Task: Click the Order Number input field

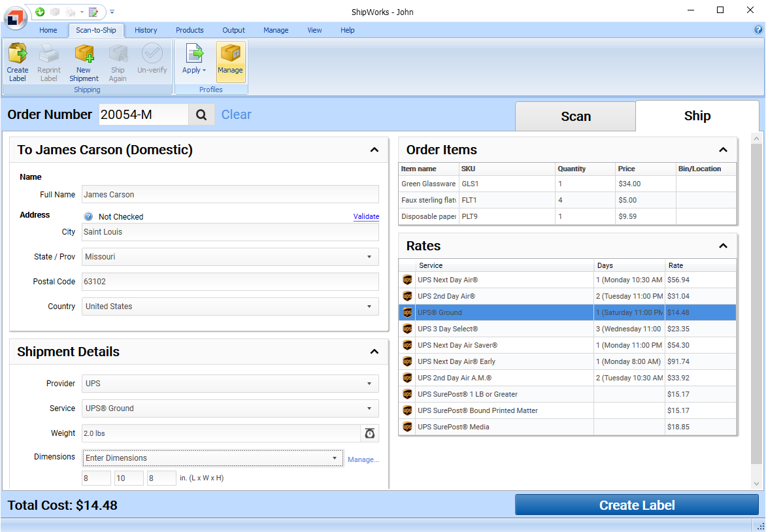Action: click(x=144, y=115)
